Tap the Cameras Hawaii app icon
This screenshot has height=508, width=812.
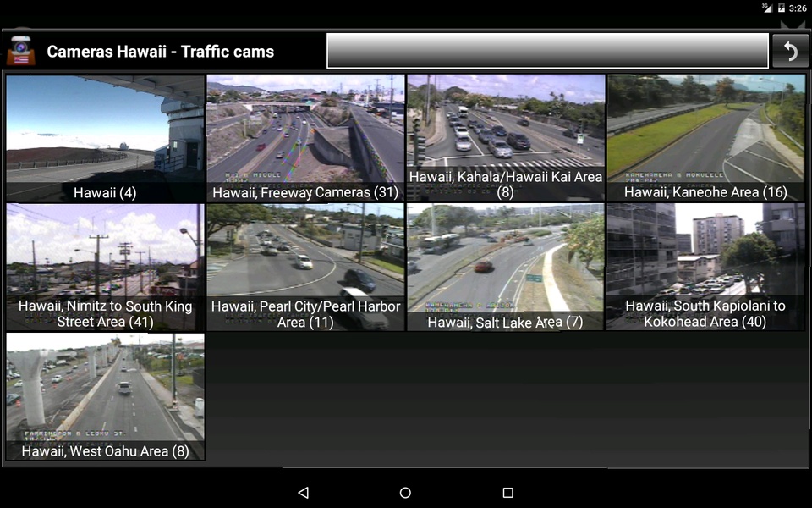(x=20, y=51)
